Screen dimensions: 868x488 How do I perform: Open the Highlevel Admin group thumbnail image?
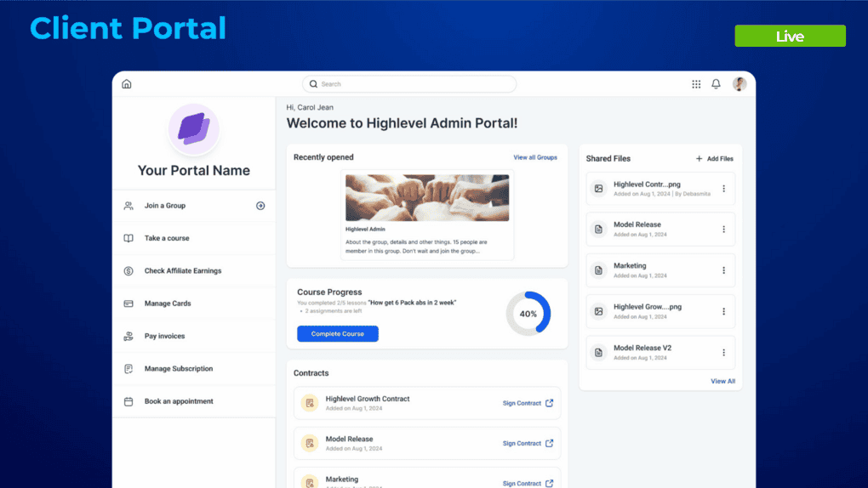pos(427,198)
